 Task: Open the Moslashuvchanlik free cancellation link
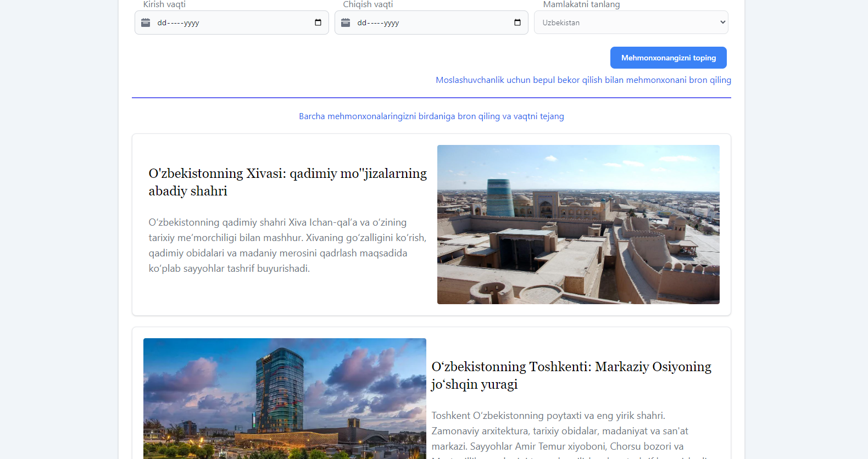[x=583, y=80]
